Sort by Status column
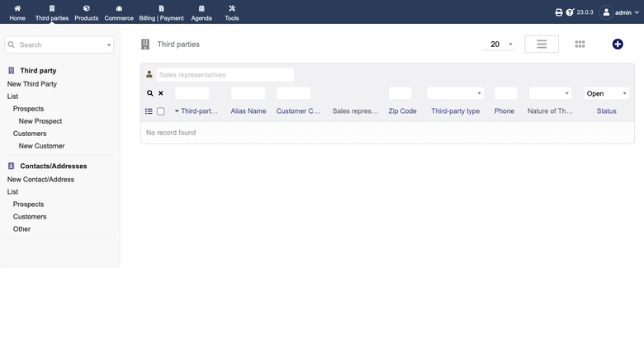The height and width of the screenshot is (362, 644). pos(607,111)
